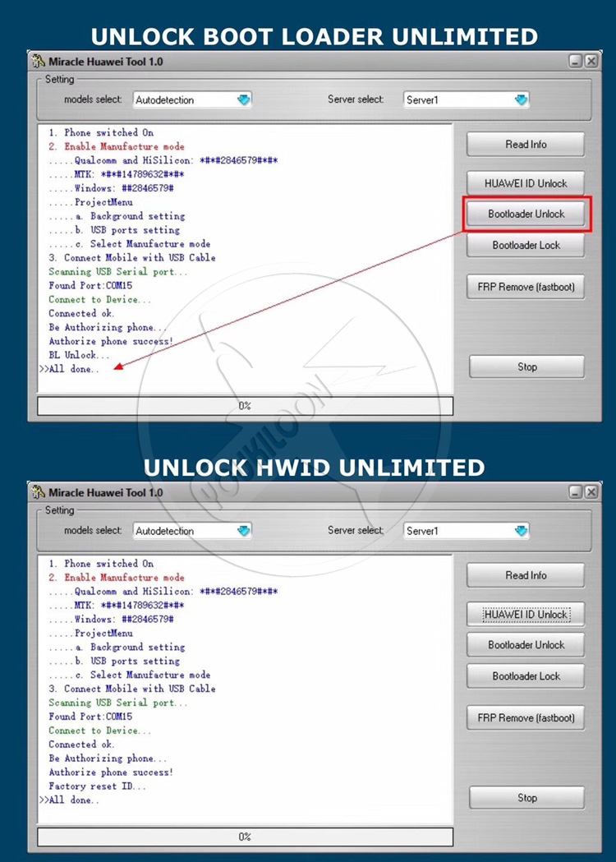Click Miracle app icon in lower title bar
Viewport: 616px width, 862px height.
(38, 492)
